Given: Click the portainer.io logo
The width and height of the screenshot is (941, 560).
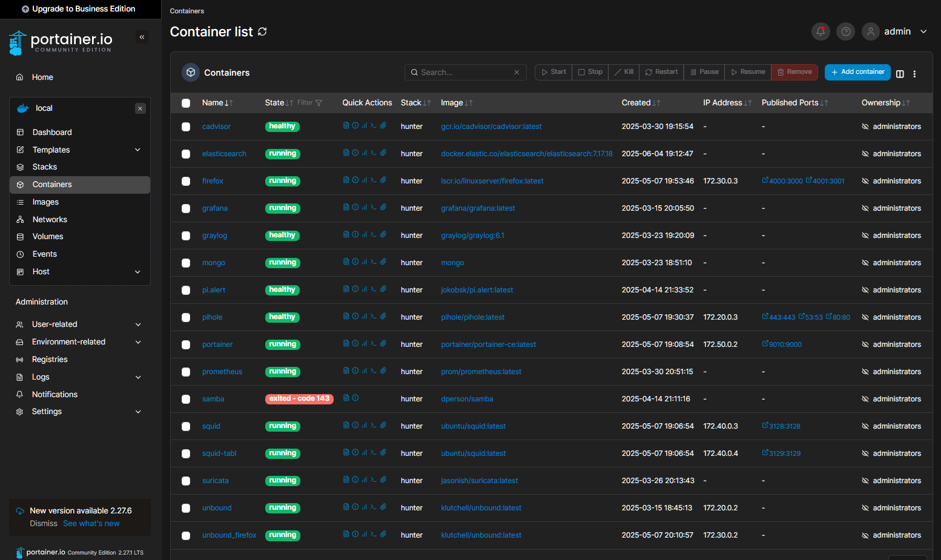Looking at the screenshot, I should click(61, 43).
